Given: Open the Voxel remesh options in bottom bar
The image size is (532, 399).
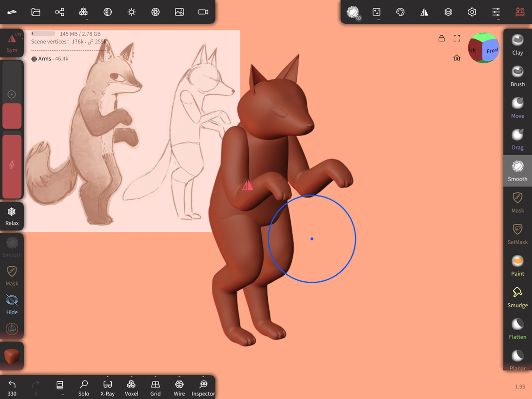Looking at the screenshot, I should tap(131, 387).
